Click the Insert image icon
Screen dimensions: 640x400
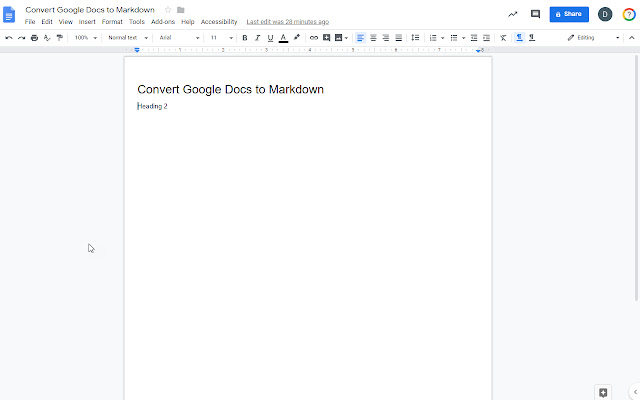coord(338,38)
